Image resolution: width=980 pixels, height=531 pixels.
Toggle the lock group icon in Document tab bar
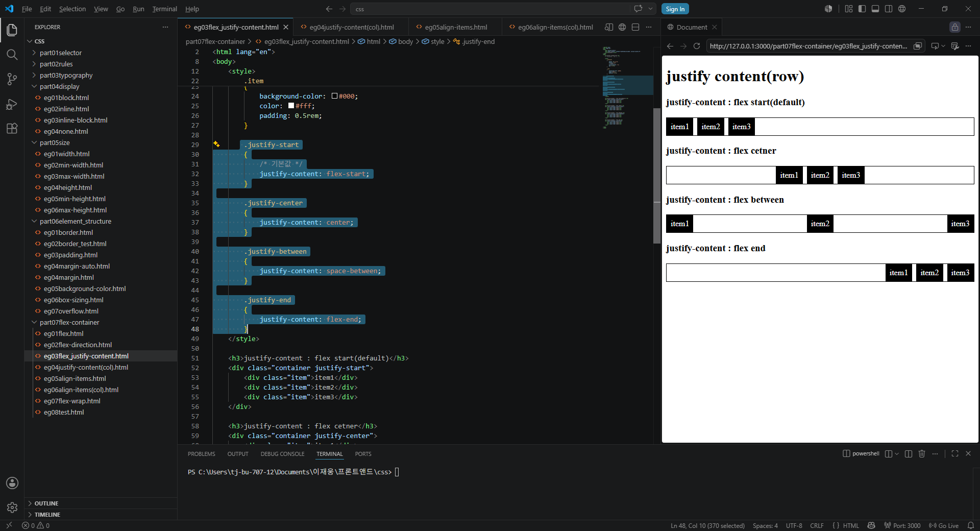click(x=955, y=27)
